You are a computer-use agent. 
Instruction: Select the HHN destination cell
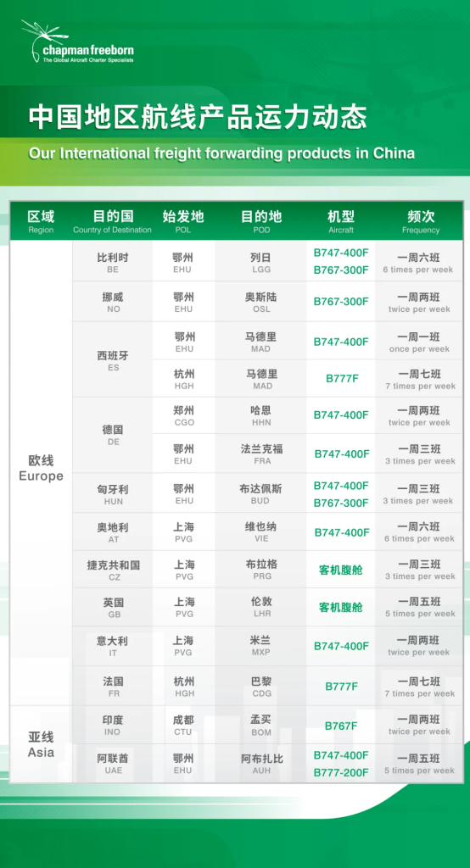pos(261,415)
